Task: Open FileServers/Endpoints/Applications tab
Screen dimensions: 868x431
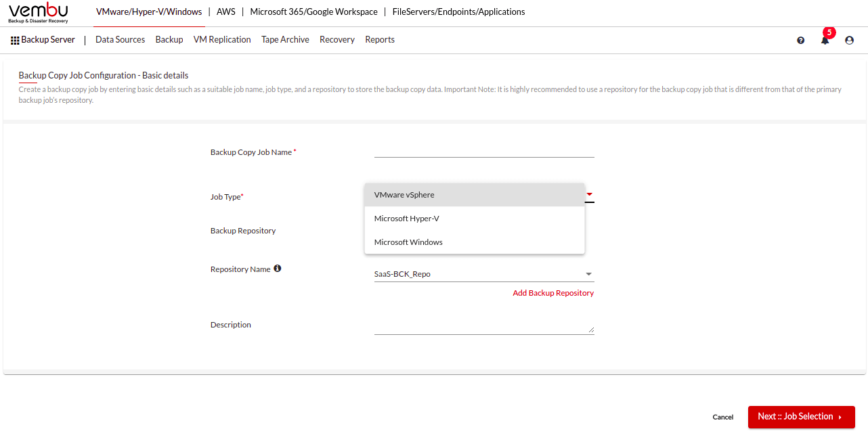Action: click(x=458, y=12)
